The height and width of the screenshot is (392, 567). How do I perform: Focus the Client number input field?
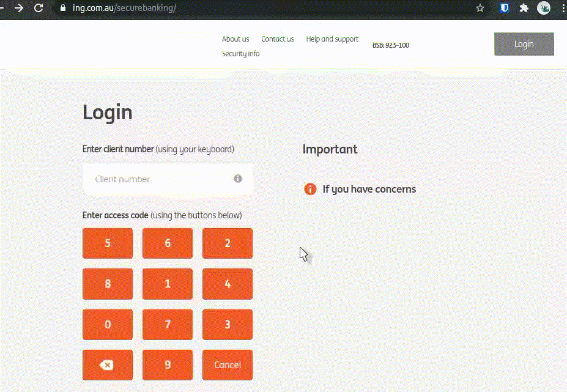point(159,179)
